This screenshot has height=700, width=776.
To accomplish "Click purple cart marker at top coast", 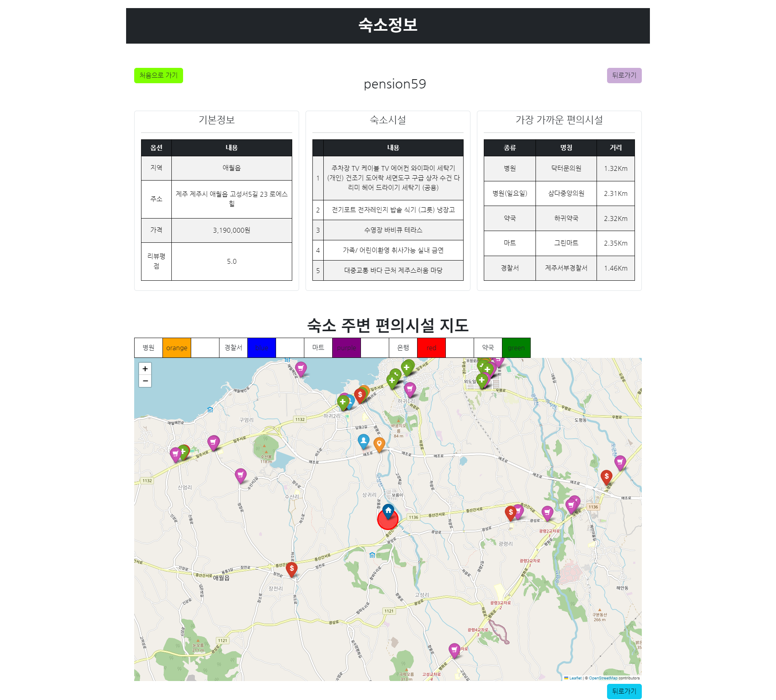I will point(301,368).
